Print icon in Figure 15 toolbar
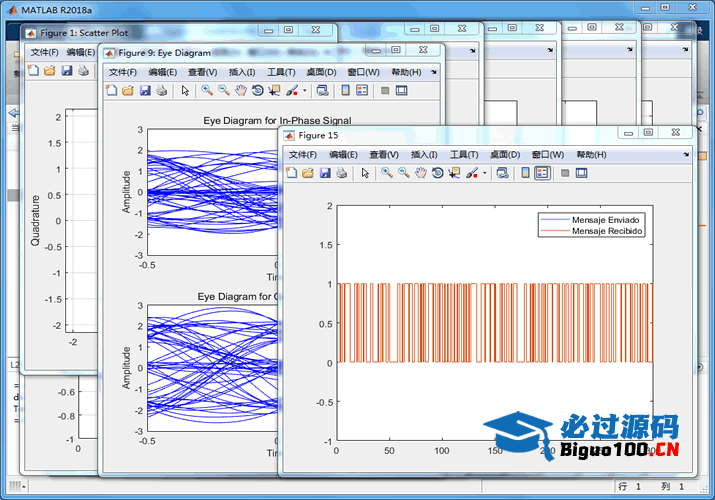Viewport: 715px width, 500px height. tap(342, 173)
